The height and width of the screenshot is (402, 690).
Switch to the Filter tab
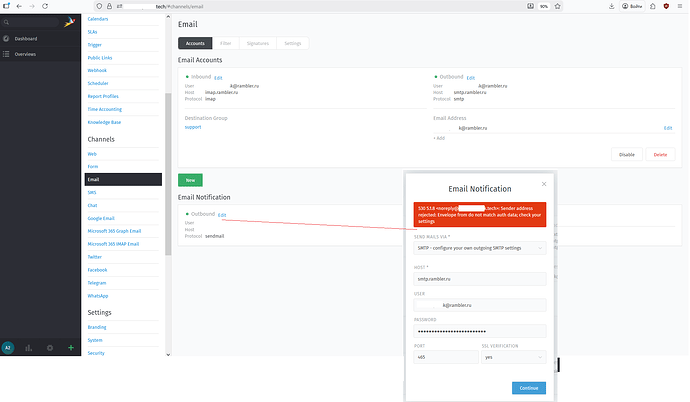point(226,43)
